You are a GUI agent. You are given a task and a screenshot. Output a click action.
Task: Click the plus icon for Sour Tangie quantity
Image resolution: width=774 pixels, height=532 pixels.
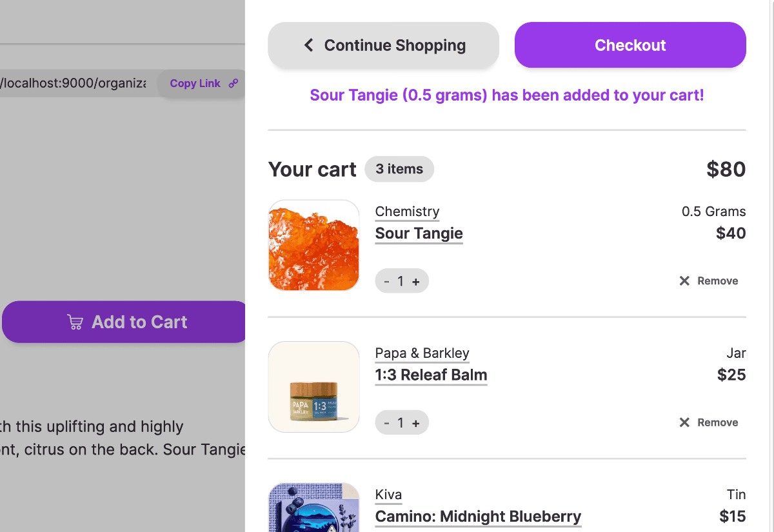(x=415, y=281)
